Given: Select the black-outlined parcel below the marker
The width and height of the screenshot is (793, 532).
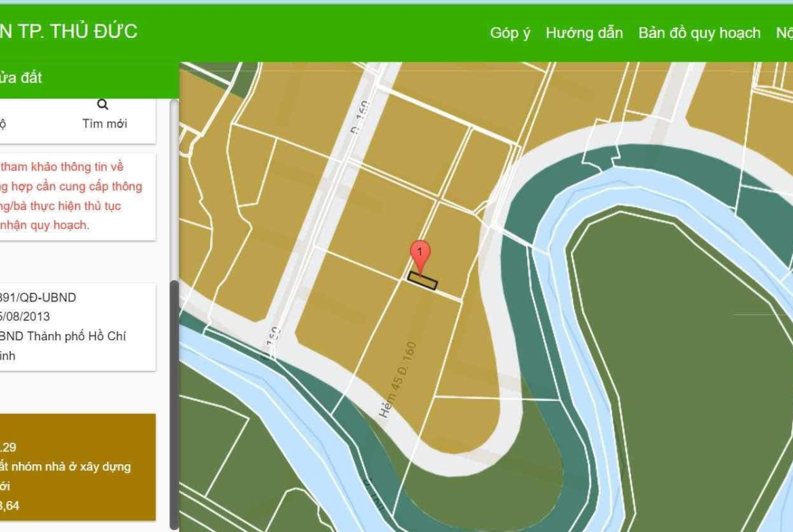Looking at the screenshot, I should coord(422,281).
